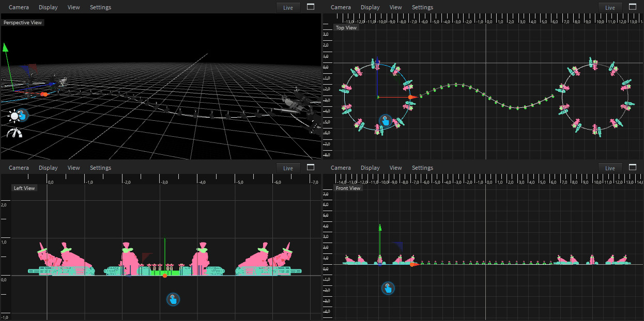Click the Left View label
This screenshot has width=644, height=321.
click(x=24, y=188)
